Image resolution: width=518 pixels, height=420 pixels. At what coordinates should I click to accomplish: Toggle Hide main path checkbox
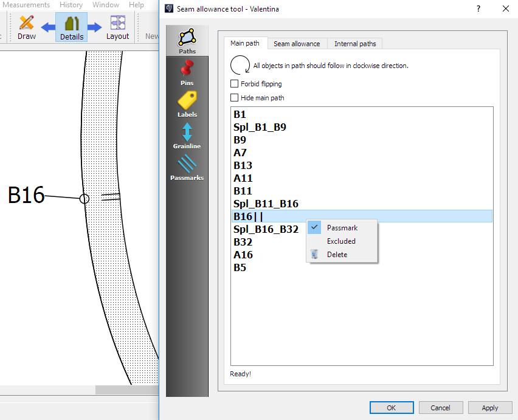[234, 98]
